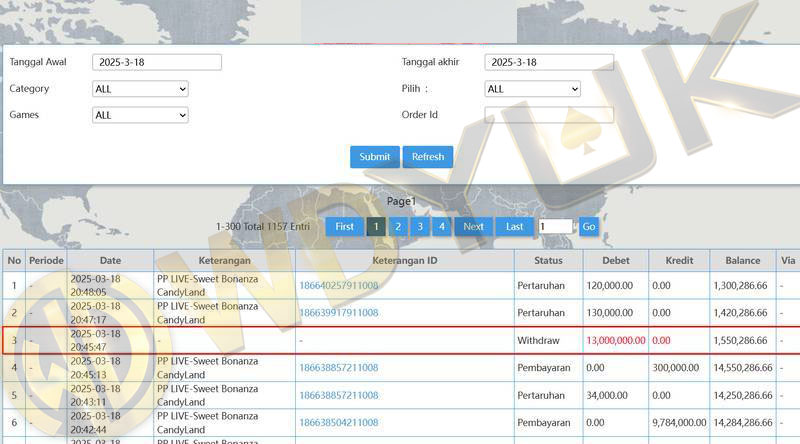The width and height of the screenshot is (800, 444).
Task: Click the Refresh button
Action: (x=428, y=157)
